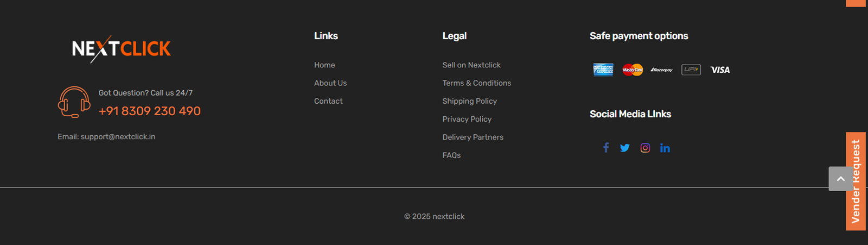Click the UPI payment icon

[691, 70]
